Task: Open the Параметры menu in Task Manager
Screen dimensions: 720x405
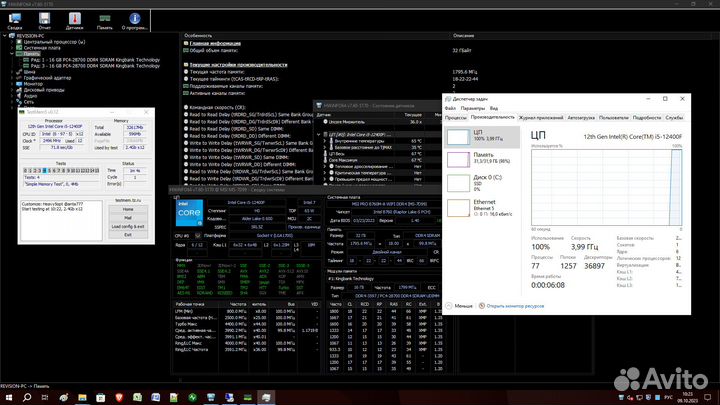Action: click(472, 108)
